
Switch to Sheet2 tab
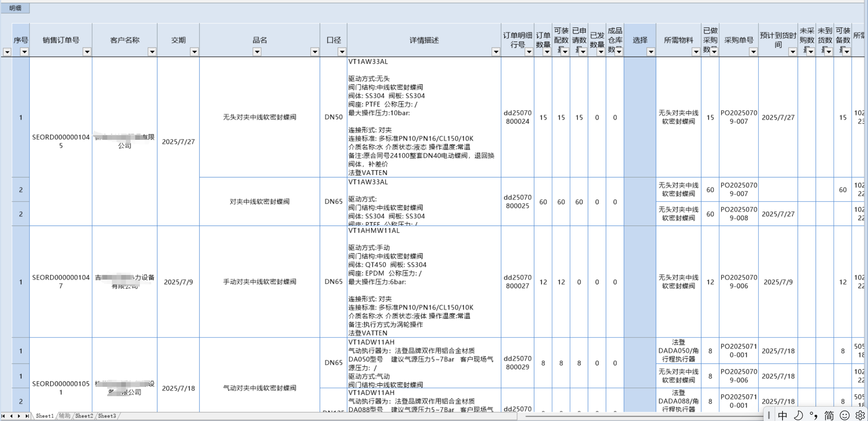click(84, 416)
